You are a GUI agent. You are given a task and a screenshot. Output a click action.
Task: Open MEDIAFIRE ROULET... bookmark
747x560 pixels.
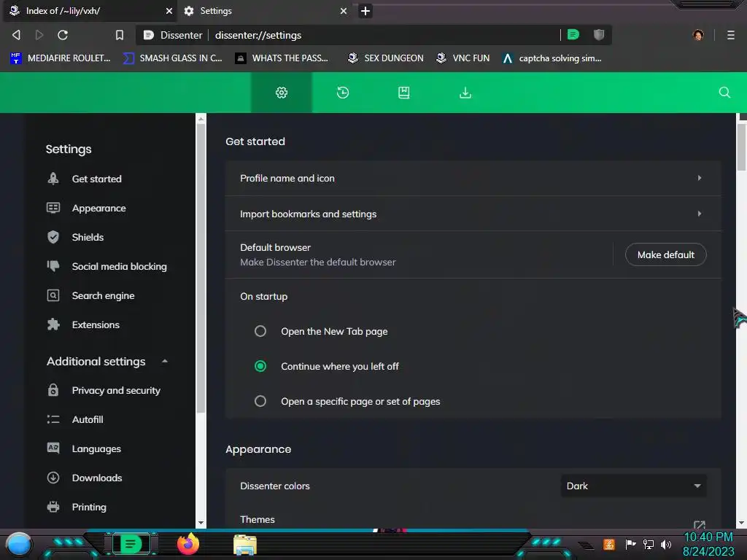coord(61,58)
